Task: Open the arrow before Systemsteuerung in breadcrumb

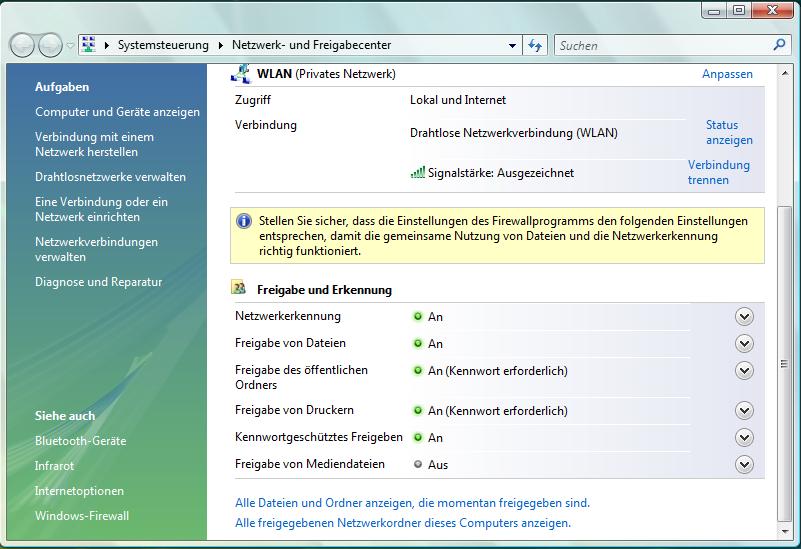Action: [x=107, y=45]
